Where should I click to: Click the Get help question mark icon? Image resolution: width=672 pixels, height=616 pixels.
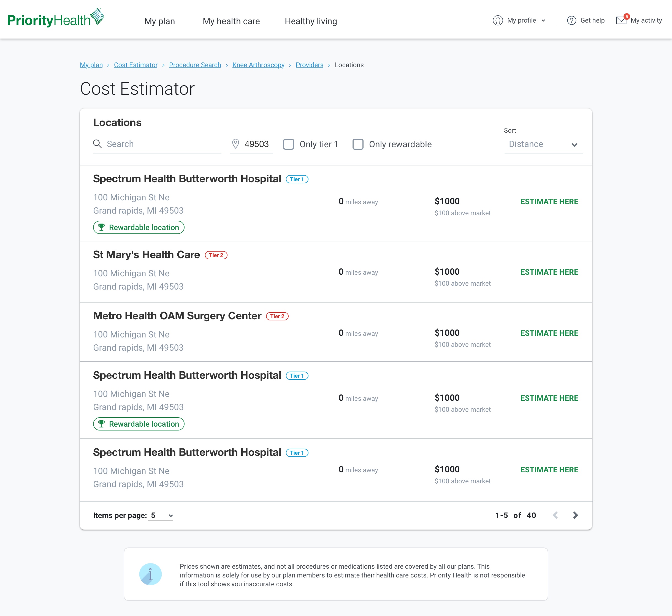[571, 20]
